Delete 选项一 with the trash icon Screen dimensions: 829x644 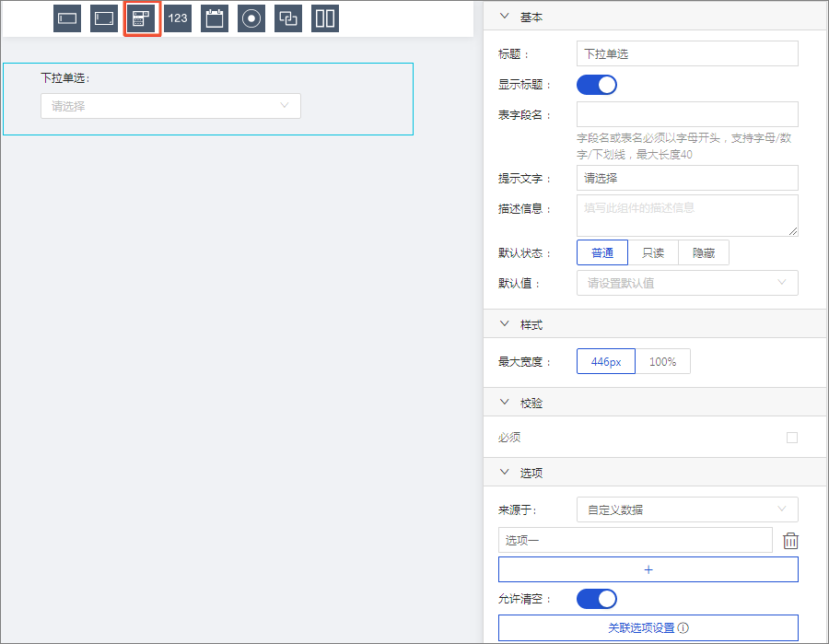[x=790, y=541]
